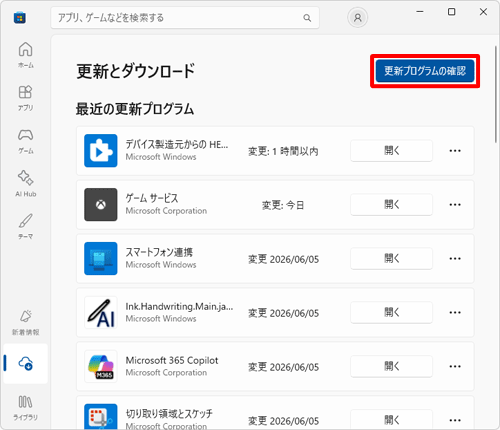500x430 pixels.
Task: Click the ゲーム サービス Xbox app icon
Action: (101, 205)
